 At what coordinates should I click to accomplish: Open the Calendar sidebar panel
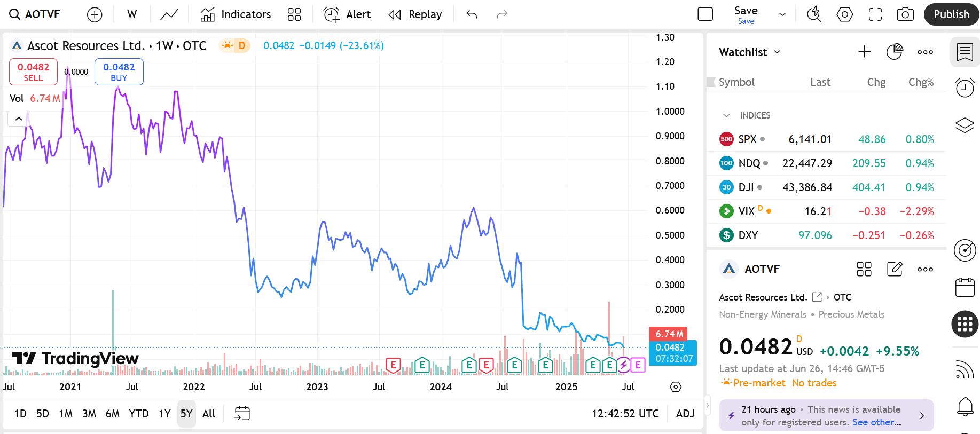(965, 287)
